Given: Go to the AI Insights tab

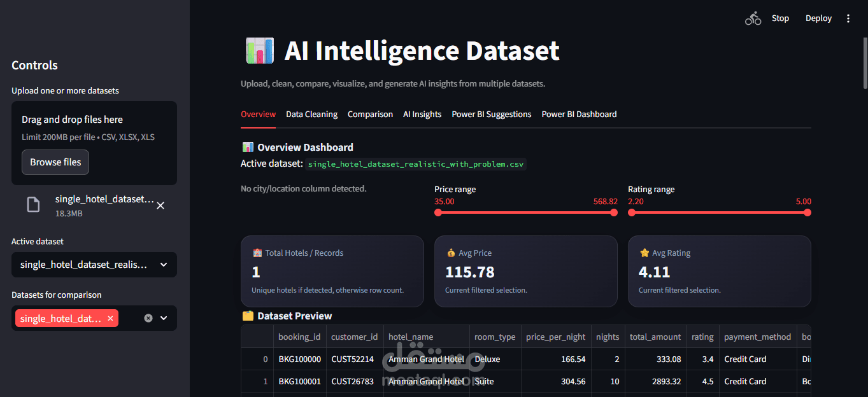Looking at the screenshot, I should [422, 115].
